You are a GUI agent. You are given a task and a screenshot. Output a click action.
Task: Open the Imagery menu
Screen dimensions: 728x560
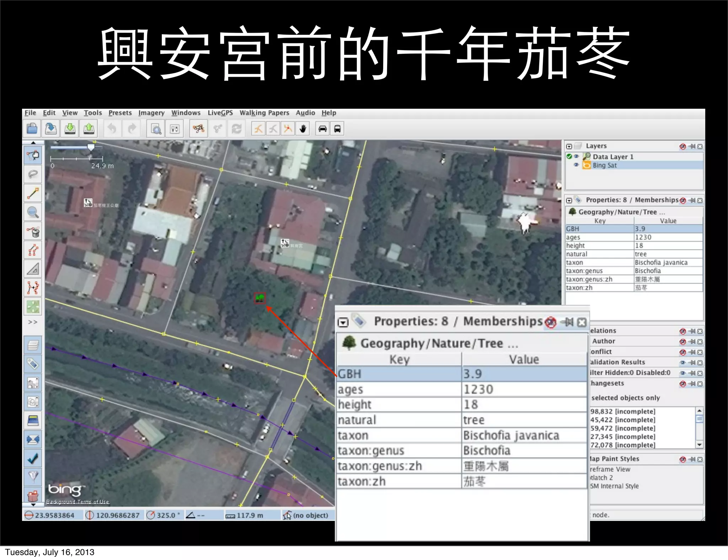(151, 113)
